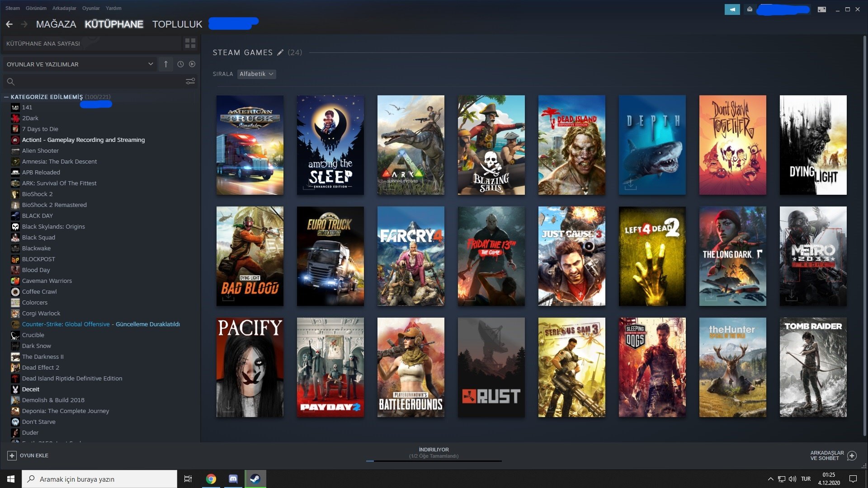Click the volume speaker tray icon

point(793,479)
